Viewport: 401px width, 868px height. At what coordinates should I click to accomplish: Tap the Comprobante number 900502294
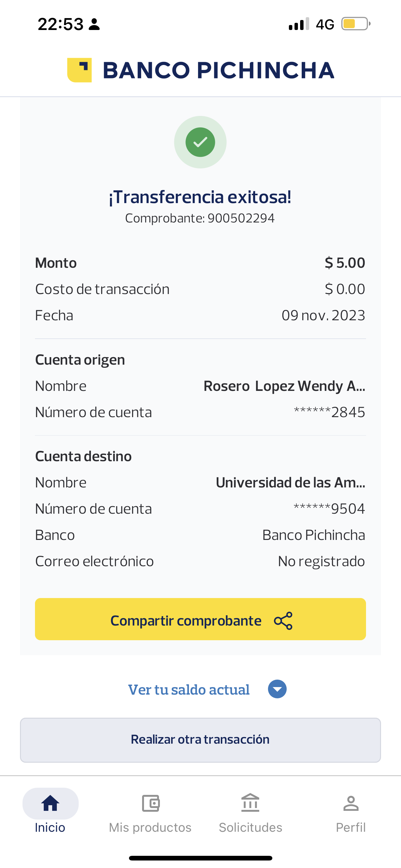[x=241, y=218]
